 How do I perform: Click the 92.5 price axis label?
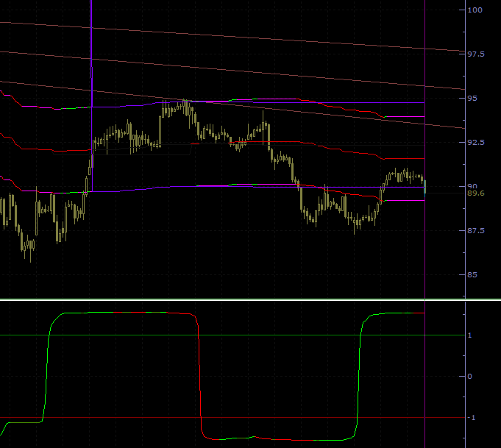coord(476,142)
